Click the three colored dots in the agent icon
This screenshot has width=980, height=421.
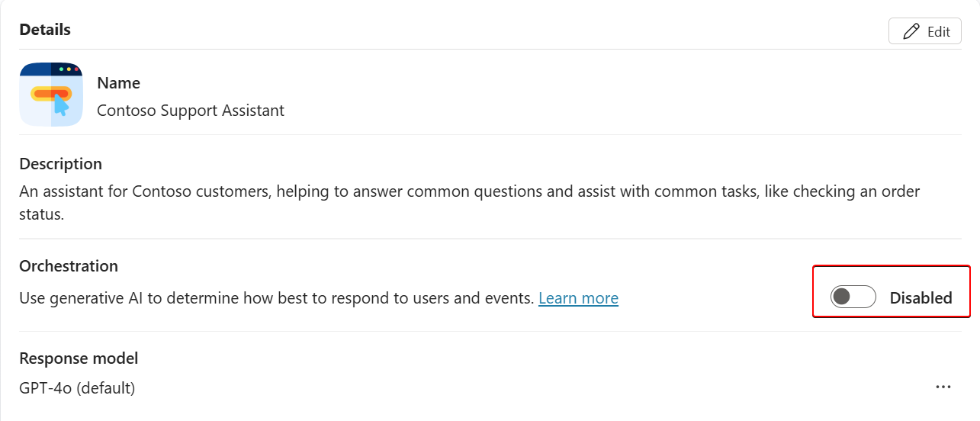[x=69, y=69]
